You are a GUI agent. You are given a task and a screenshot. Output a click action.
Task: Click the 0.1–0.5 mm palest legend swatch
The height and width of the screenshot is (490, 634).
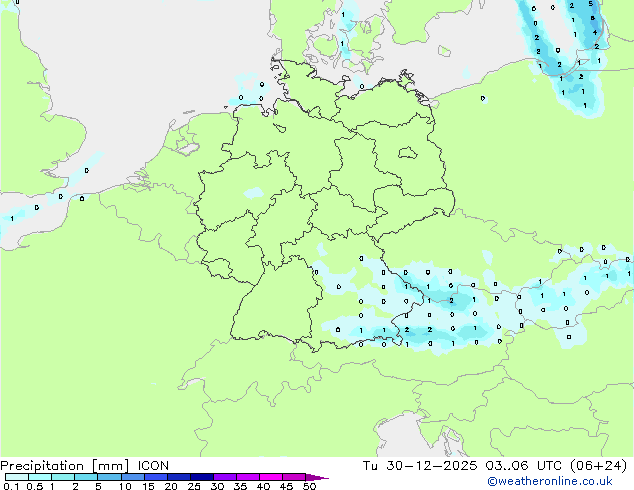tap(17, 477)
